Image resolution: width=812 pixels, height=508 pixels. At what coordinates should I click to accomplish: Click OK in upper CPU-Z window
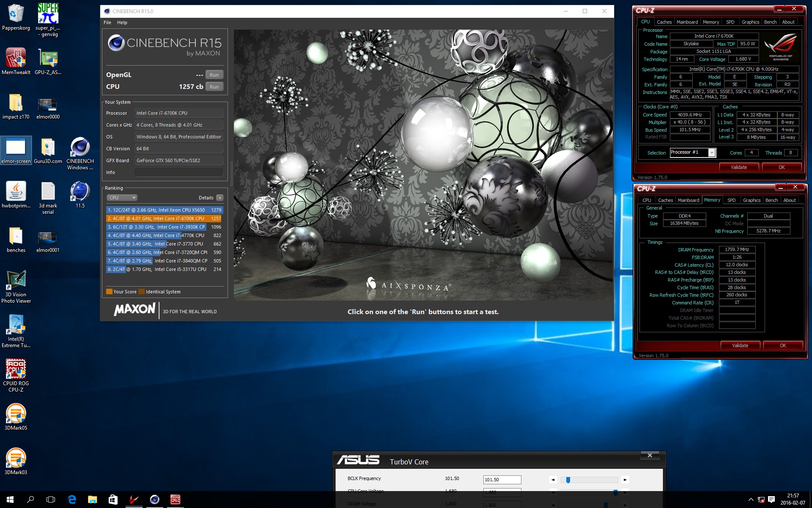pos(782,167)
